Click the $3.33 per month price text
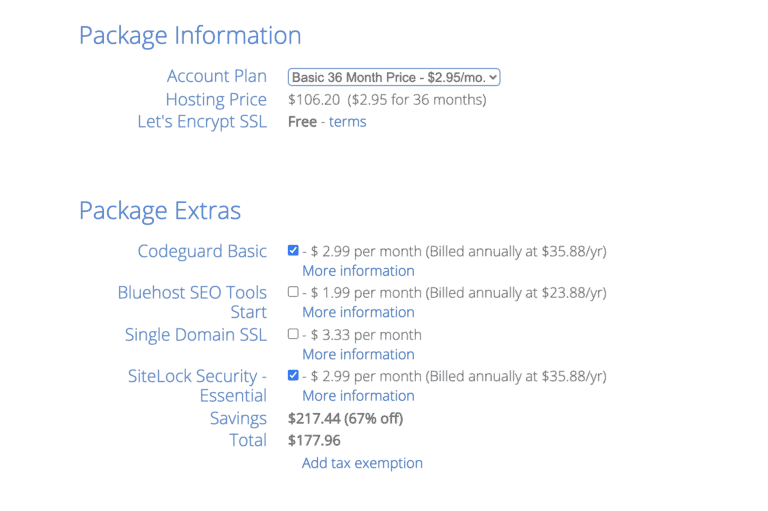The height and width of the screenshot is (511, 768). point(366,335)
